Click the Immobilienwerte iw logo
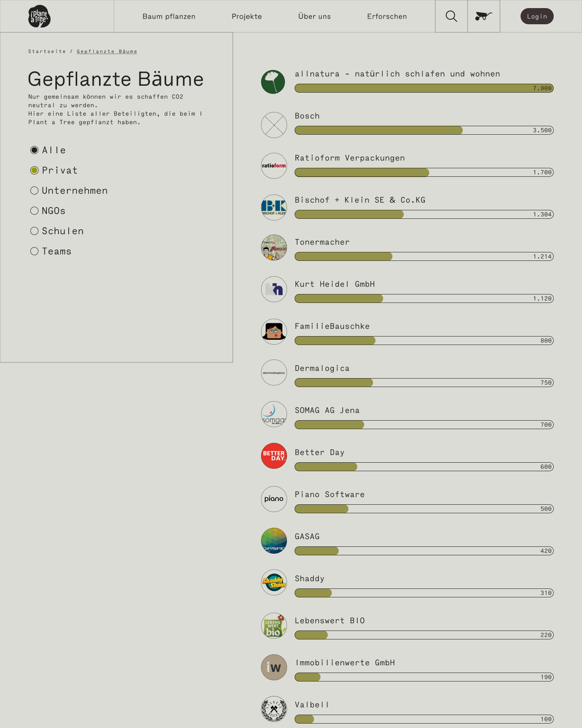The image size is (582, 728). point(274,667)
